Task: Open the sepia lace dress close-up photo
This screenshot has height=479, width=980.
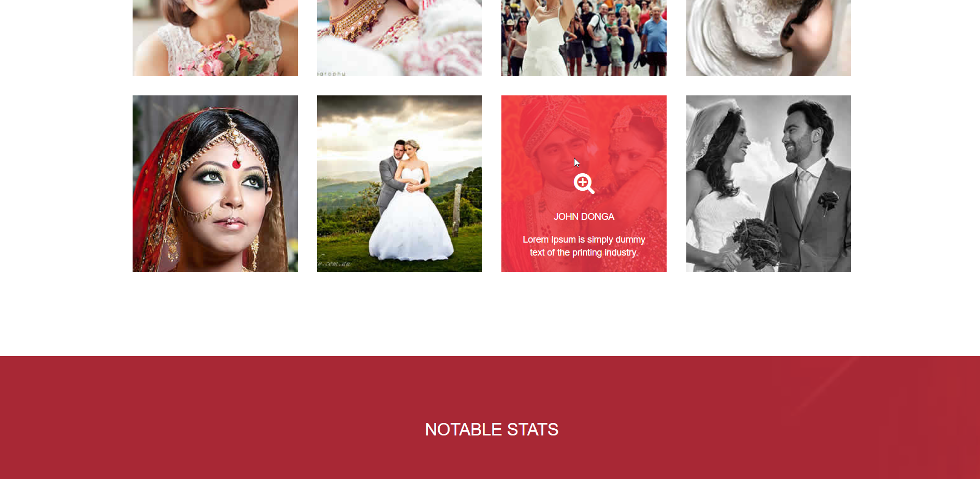Action: click(x=768, y=38)
